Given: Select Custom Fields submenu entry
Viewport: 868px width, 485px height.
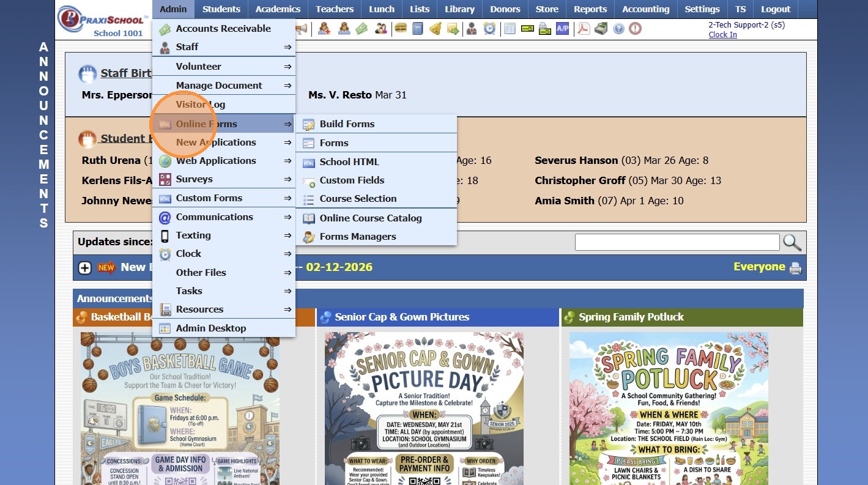Looking at the screenshot, I should (x=376, y=180).
